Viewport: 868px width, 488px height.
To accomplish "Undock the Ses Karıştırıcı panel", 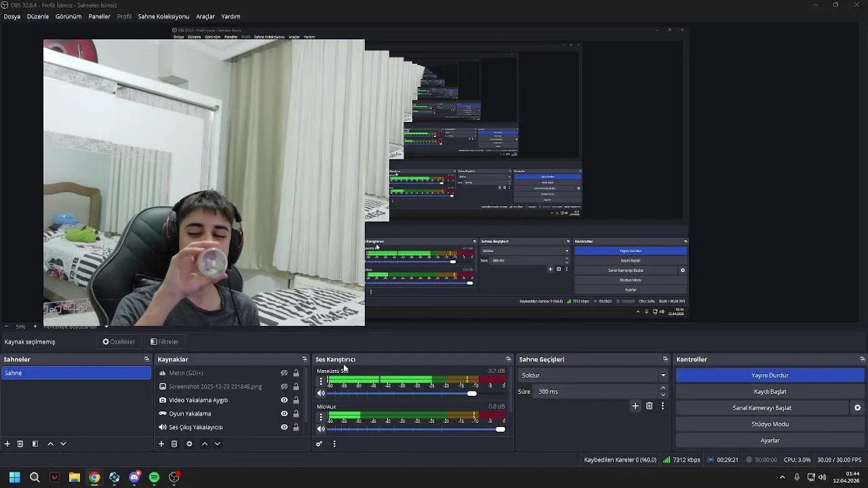I will pos(509,359).
